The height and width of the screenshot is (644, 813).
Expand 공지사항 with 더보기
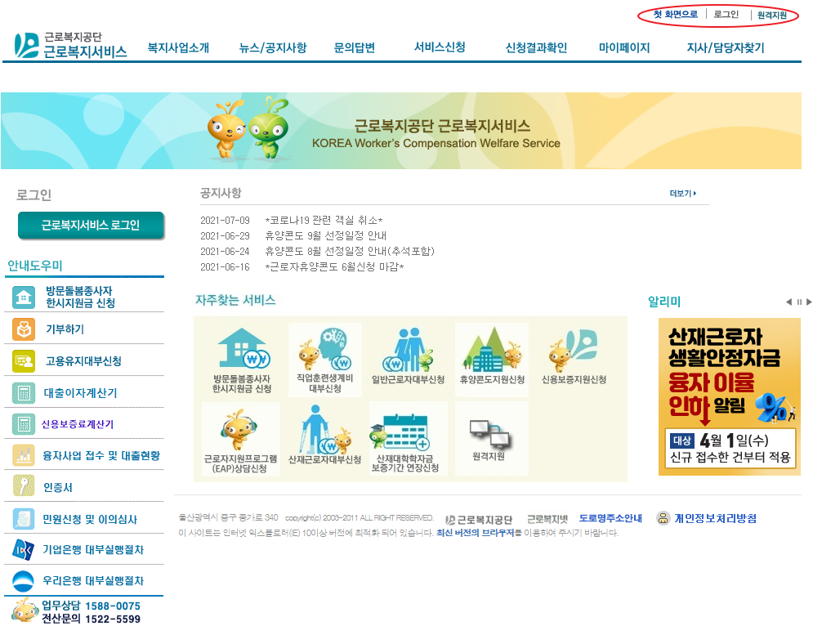tap(683, 194)
